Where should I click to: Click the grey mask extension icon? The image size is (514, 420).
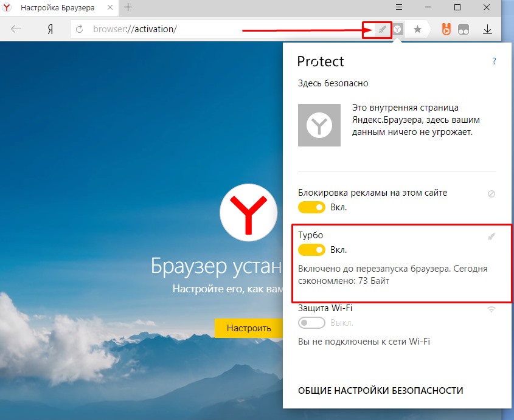point(464,30)
